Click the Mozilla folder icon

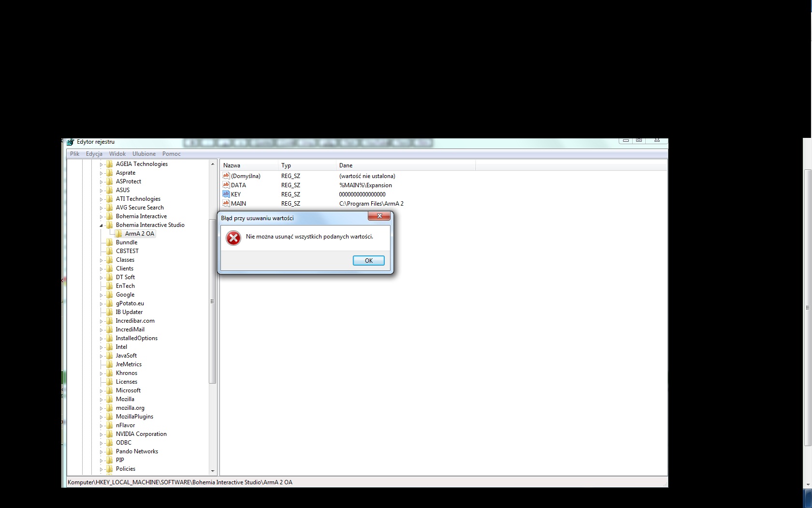(x=110, y=399)
